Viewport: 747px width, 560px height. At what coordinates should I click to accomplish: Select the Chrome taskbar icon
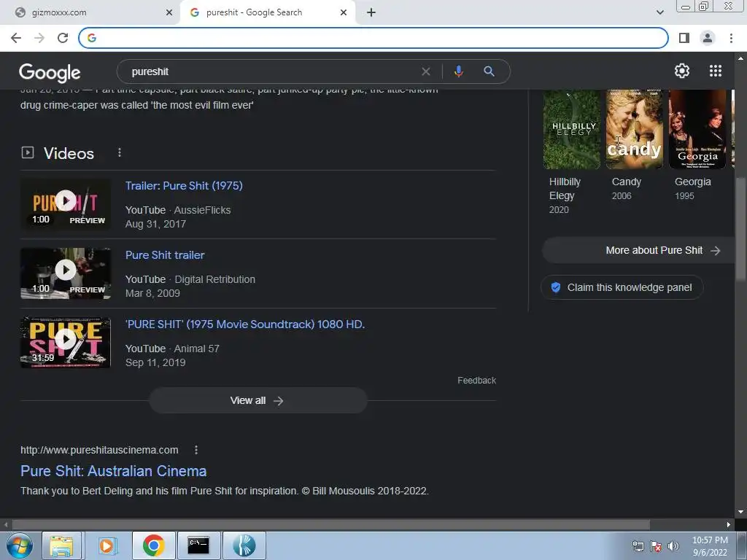pyautogui.click(x=153, y=545)
